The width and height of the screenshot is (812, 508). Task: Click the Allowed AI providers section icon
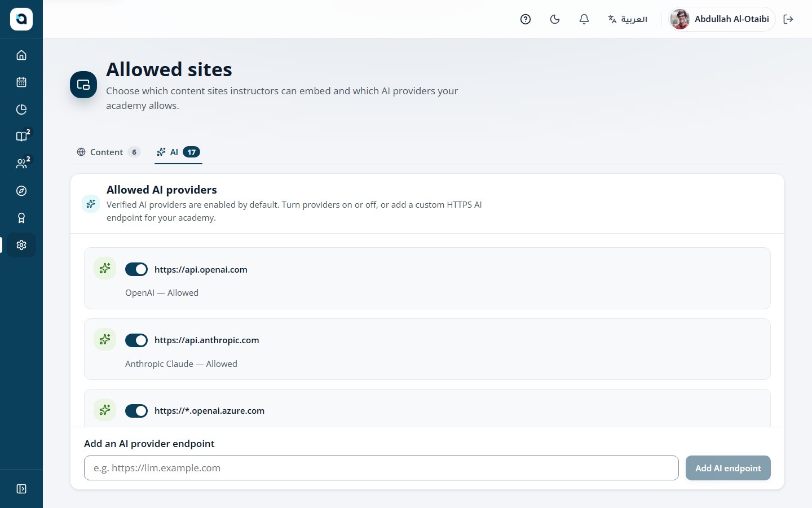pos(91,204)
